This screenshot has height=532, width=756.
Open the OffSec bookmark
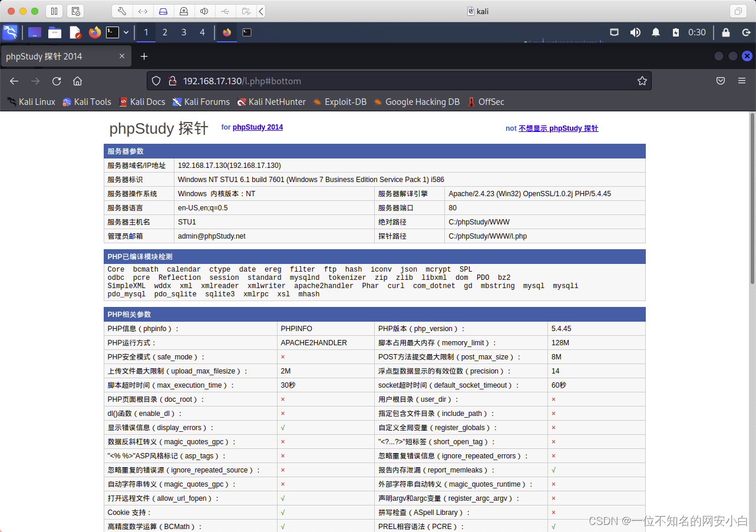click(x=486, y=102)
